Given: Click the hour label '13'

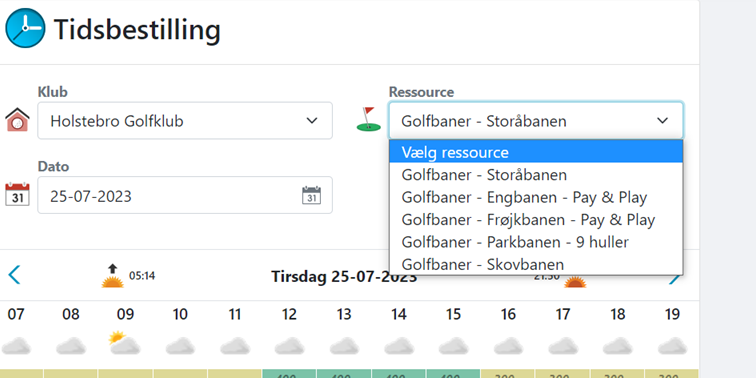Looking at the screenshot, I should tap(344, 315).
